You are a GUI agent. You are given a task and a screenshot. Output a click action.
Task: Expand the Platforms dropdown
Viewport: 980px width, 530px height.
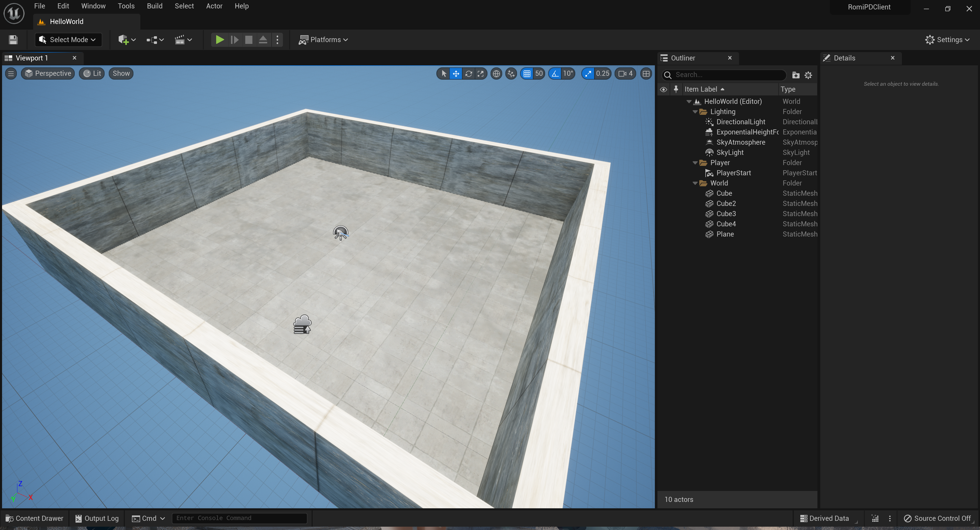coord(323,40)
